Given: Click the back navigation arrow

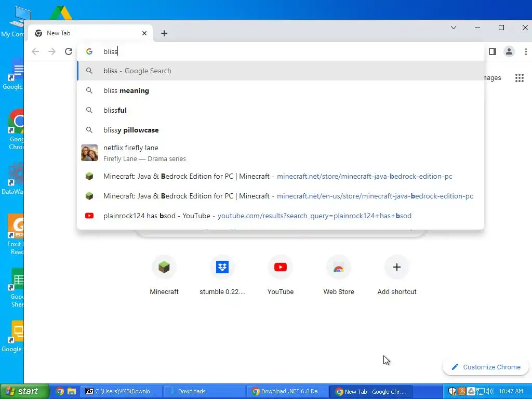Looking at the screenshot, I should click(35, 51).
